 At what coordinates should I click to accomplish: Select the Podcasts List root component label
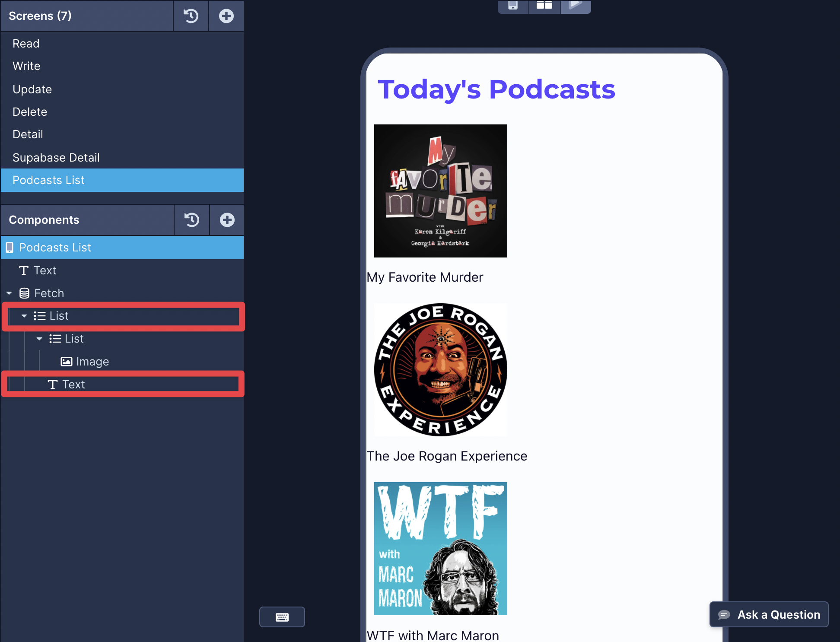[55, 248]
